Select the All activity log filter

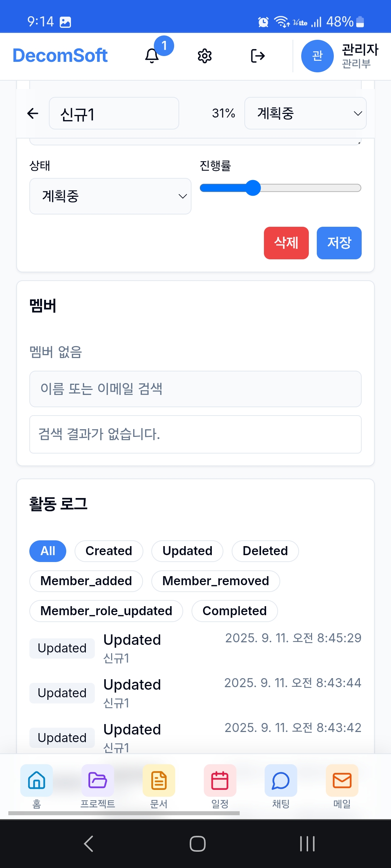click(x=48, y=551)
